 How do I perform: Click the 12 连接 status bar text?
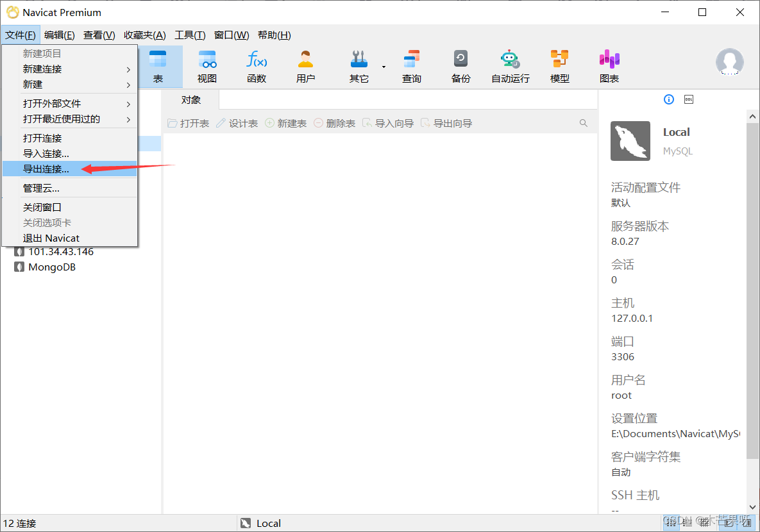[x=19, y=523]
